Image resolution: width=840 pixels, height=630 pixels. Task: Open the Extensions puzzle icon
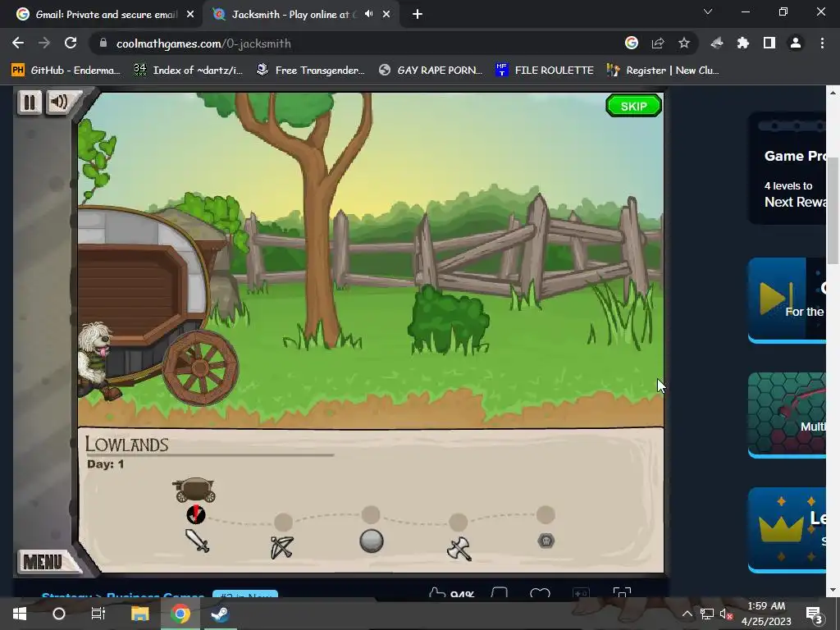743,43
